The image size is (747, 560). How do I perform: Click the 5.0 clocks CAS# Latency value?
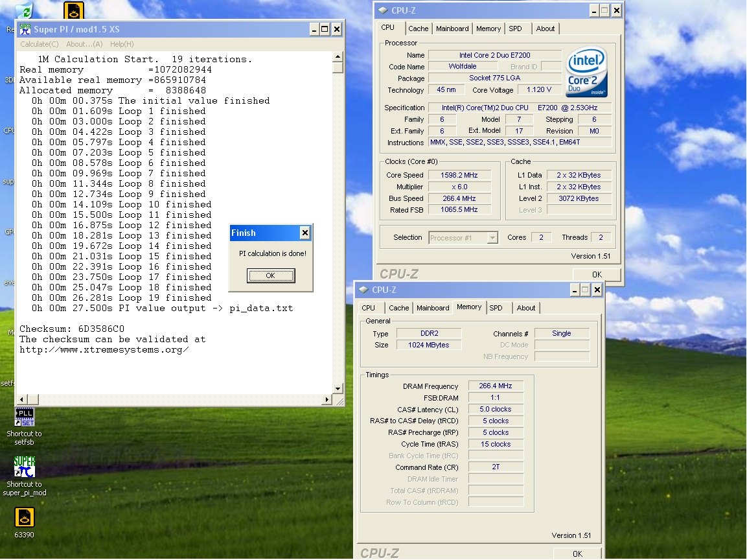pos(496,409)
